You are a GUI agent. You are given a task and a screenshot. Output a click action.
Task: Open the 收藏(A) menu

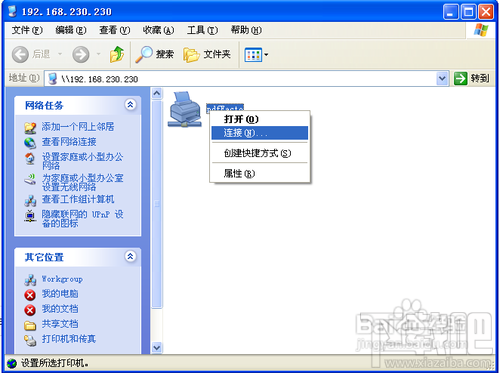[158, 30]
